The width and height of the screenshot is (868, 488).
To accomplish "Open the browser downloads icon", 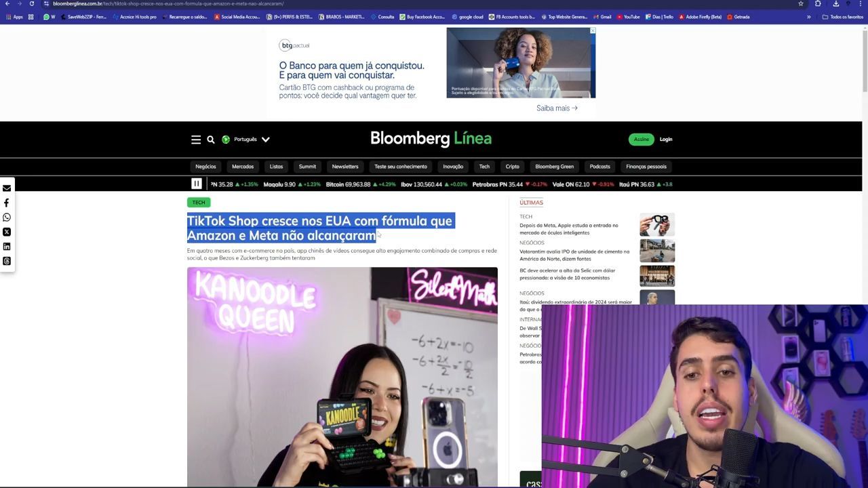I will [835, 3].
